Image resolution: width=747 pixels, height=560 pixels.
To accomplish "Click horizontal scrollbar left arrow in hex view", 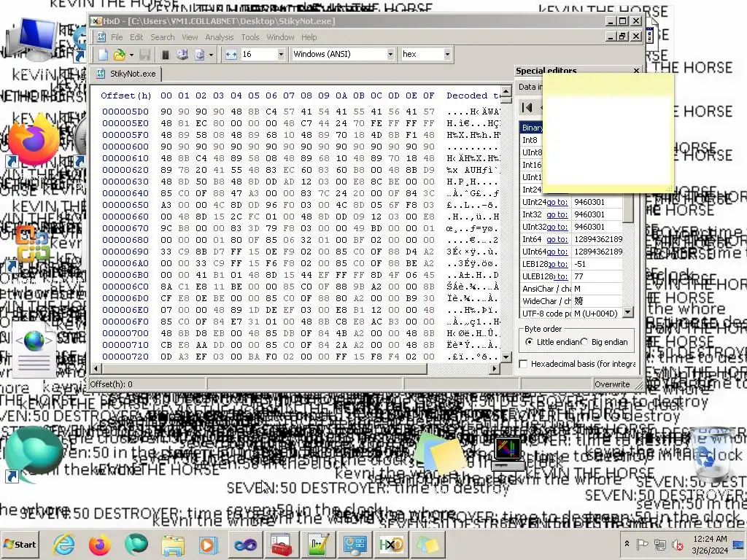I will [96, 368].
